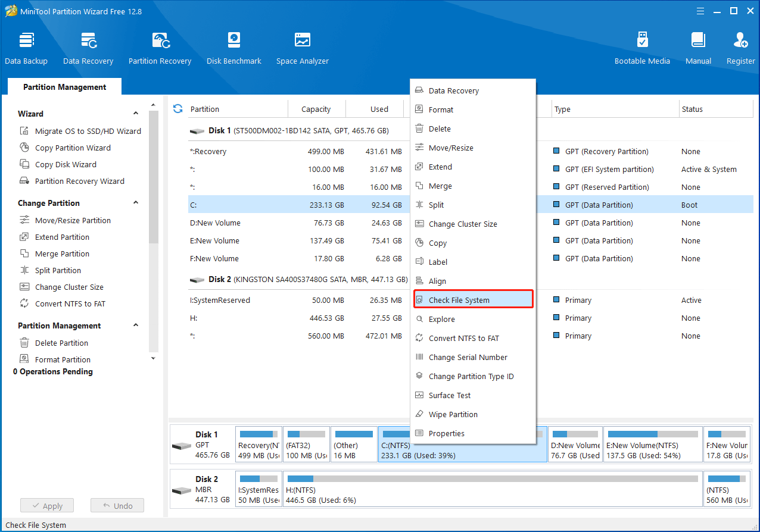Choose Extend in context menu
The width and height of the screenshot is (760, 532).
(473, 167)
